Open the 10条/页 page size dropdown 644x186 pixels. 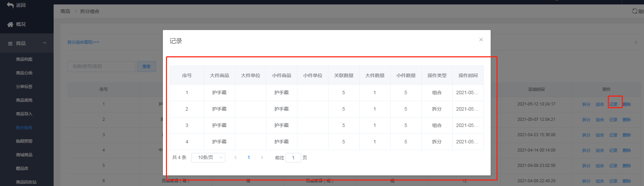[x=208, y=158]
